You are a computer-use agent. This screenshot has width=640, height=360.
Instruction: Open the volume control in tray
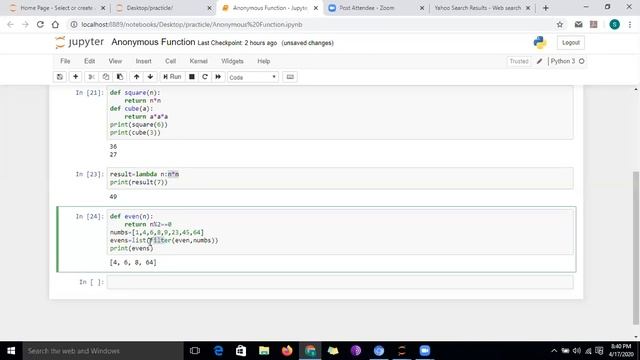(x=577, y=351)
